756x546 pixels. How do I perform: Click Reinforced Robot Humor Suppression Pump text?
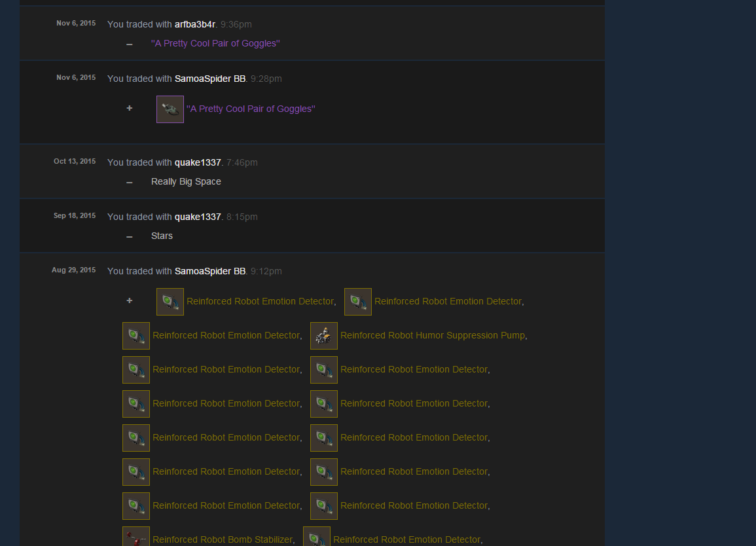433,336
